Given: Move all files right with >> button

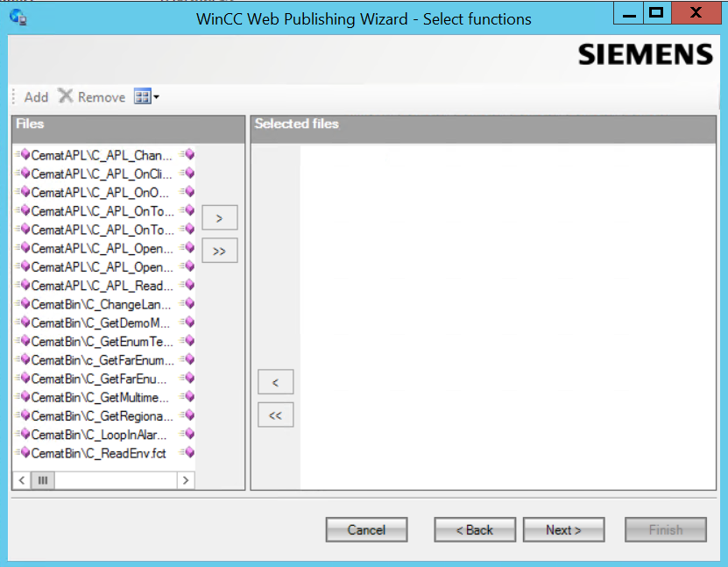Looking at the screenshot, I should [220, 251].
